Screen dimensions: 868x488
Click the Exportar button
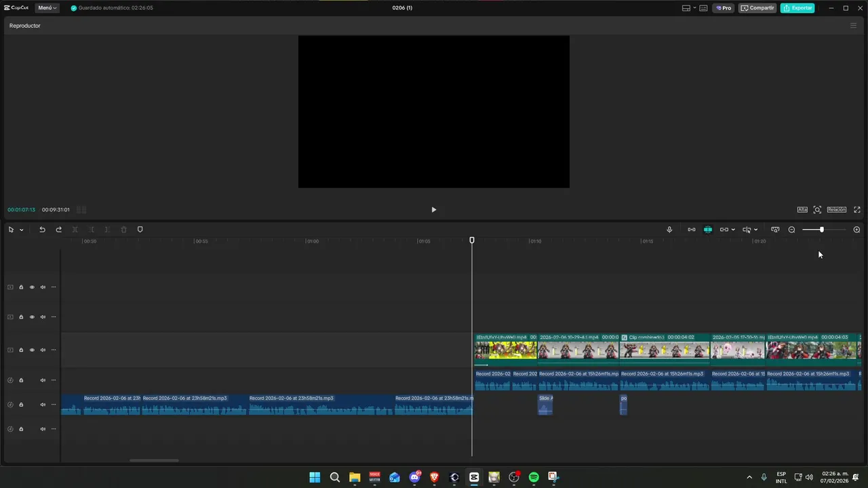797,8
